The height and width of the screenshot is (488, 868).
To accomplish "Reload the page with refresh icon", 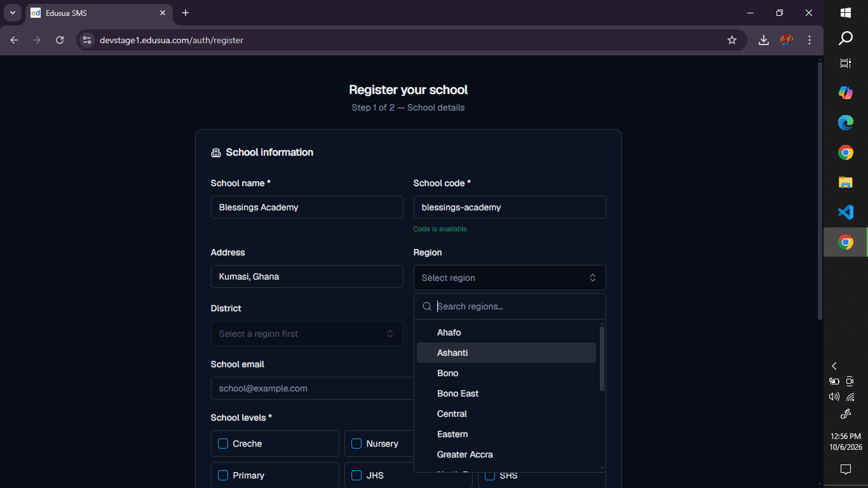I will point(60,40).
